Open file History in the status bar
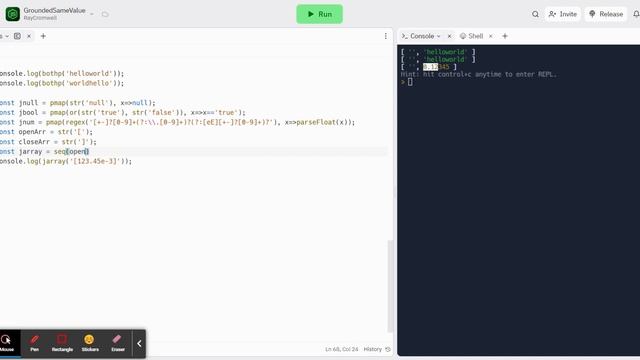The width and height of the screenshot is (640, 360). (x=377, y=349)
